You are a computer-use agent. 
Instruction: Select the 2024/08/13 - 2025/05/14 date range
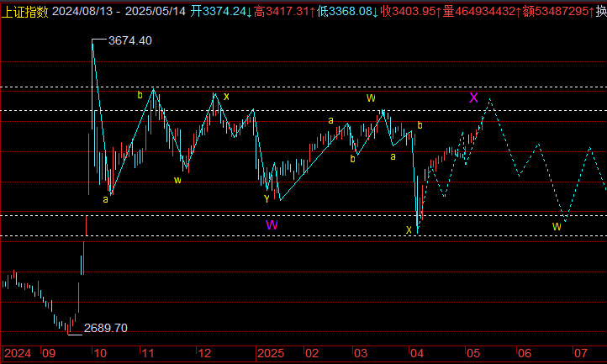tap(119, 11)
